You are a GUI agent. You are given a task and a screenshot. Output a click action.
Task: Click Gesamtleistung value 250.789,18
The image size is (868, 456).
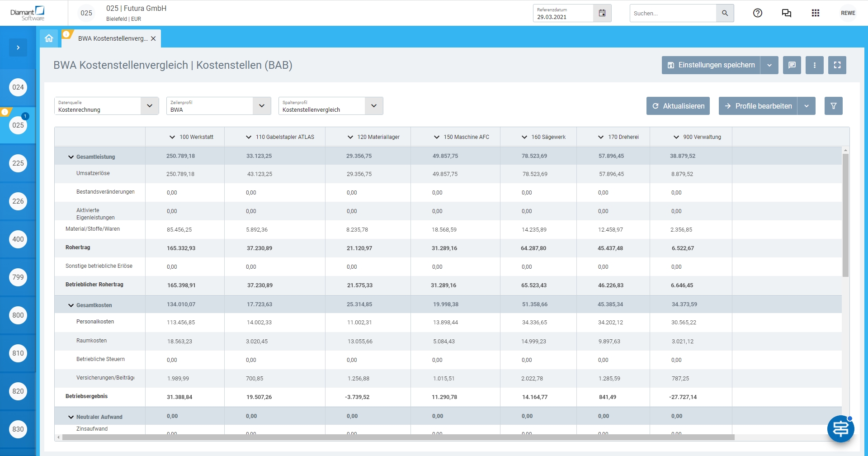click(x=181, y=156)
